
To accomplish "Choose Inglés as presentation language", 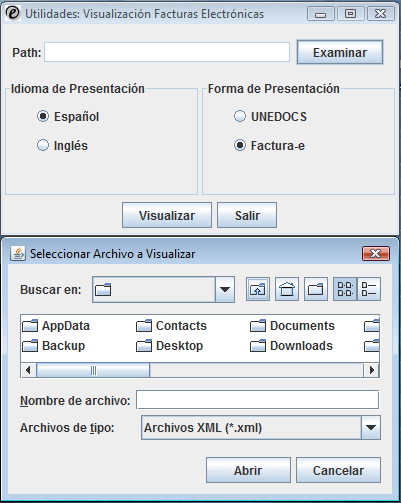I will click(x=62, y=145).
